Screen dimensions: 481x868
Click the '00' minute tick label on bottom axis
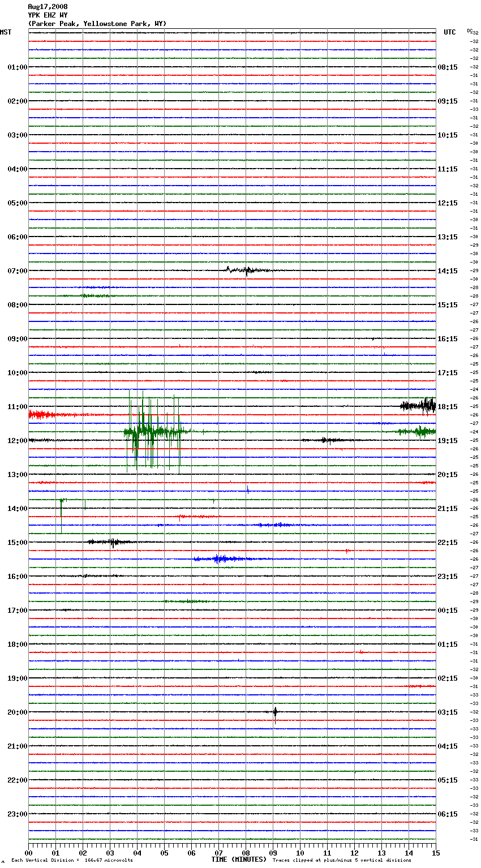(28, 853)
